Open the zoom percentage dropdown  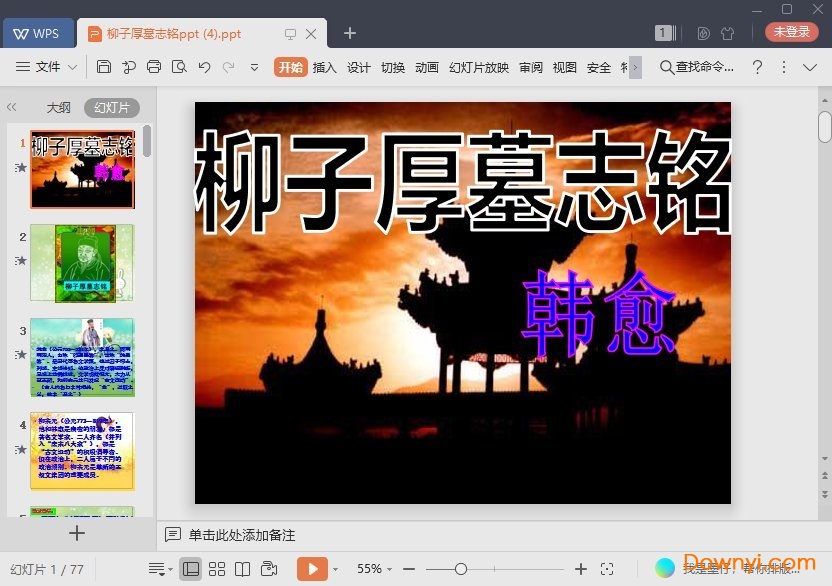(375, 567)
